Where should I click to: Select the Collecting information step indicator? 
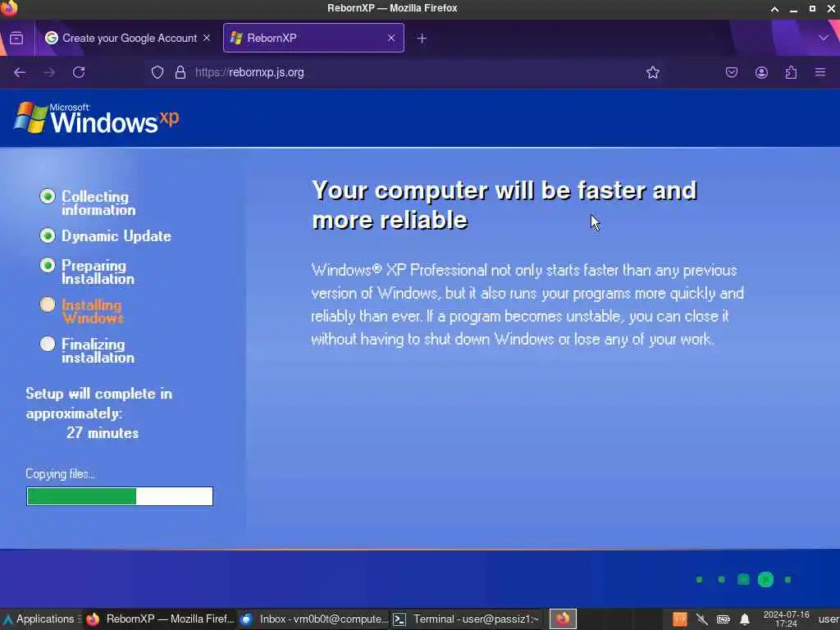(x=47, y=197)
